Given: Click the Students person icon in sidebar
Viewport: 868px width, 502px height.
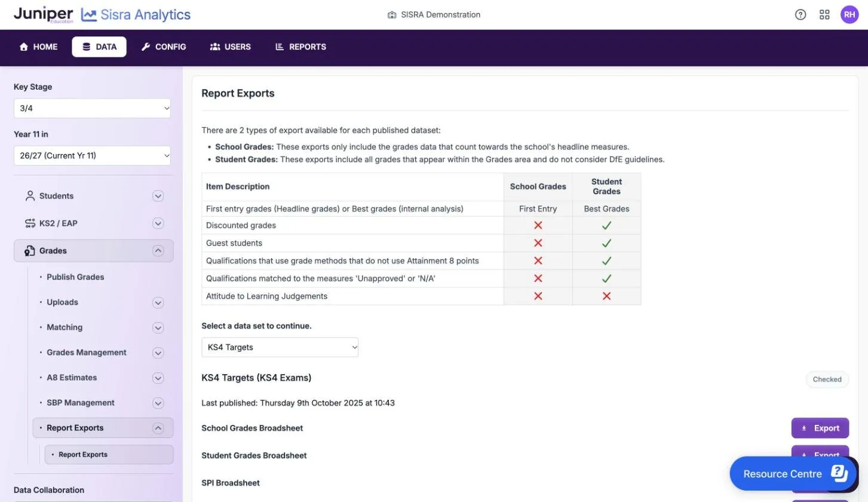Looking at the screenshot, I should (30, 196).
